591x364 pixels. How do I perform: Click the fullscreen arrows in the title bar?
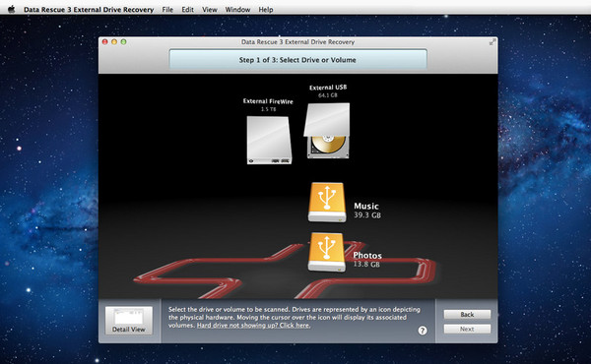pyautogui.click(x=492, y=42)
